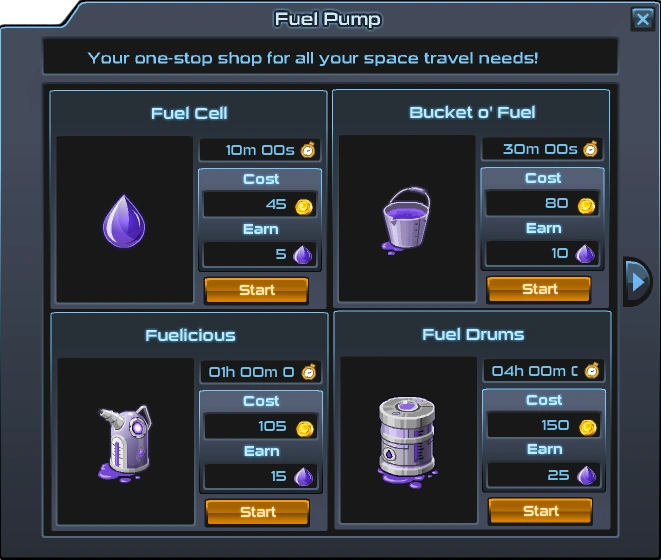Close the Fuel Pump window
This screenshot has height=560, width=661.
click(x=642, y=19)
